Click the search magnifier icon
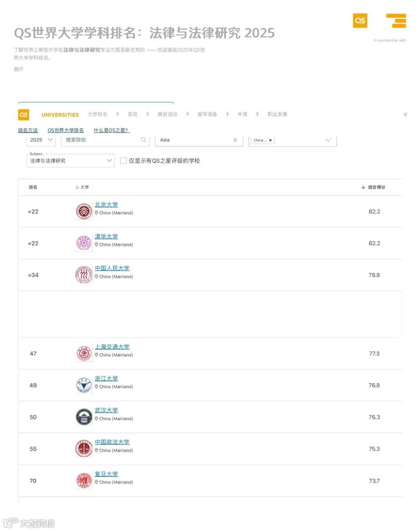Viewport: 420px width, 531px height. [x=144, y=140]
